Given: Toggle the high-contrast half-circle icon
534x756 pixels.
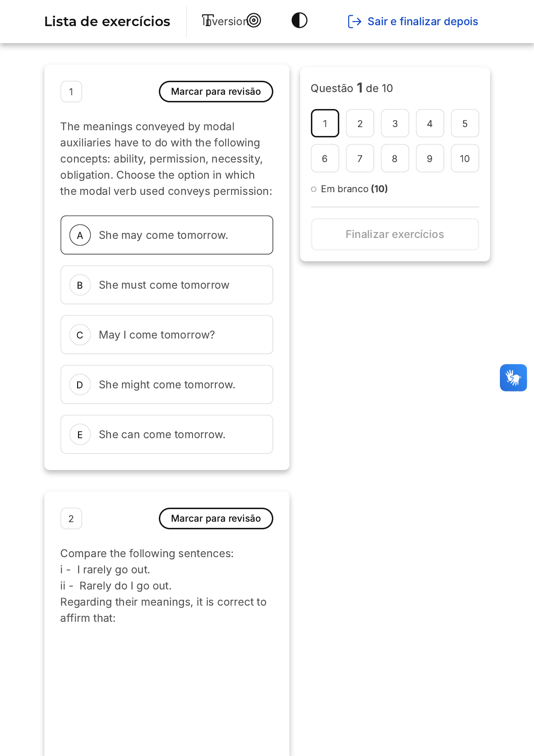Looking at the screenshot, I should pyautogui.click(x=299, y=21).
